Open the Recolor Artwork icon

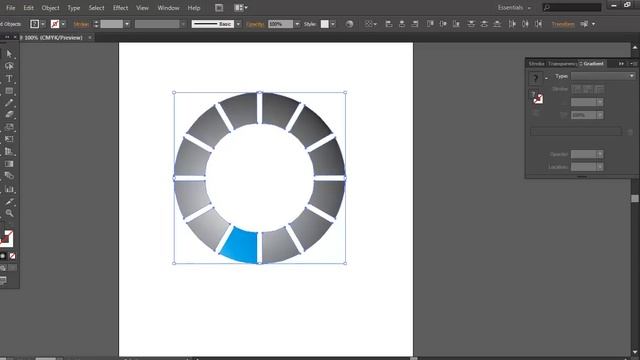coord(349,24)
